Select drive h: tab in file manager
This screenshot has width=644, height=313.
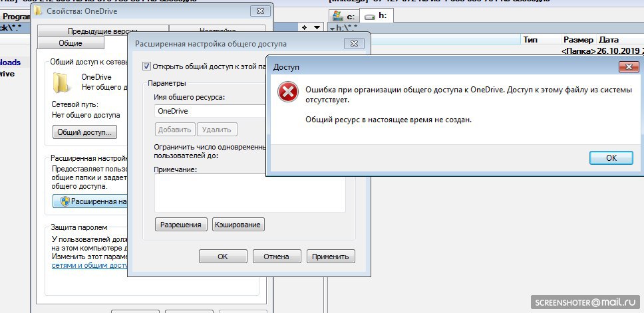[x=377, y=17]
